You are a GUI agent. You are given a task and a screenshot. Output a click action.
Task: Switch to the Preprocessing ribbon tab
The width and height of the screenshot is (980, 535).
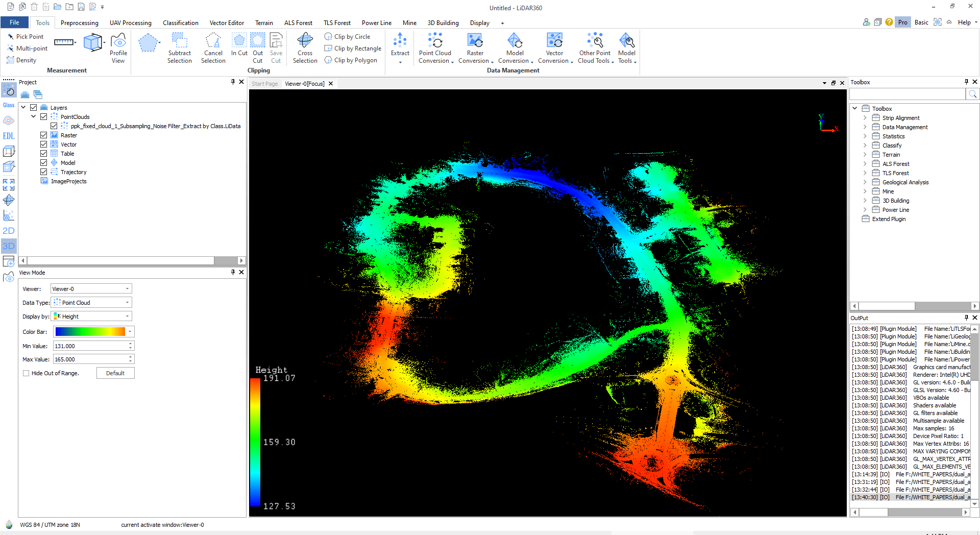(79, 22)
